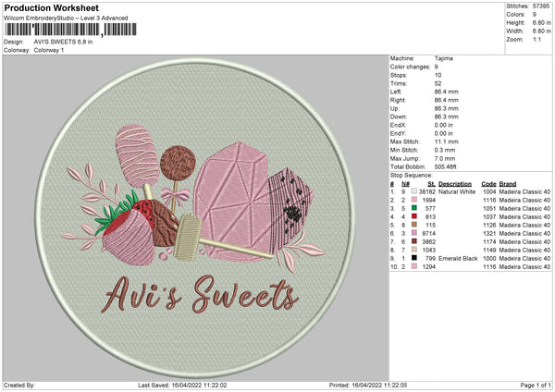Click stitch count 3862 in stop sequence
The width and height of the screenshot is (555, 392).
429,241
